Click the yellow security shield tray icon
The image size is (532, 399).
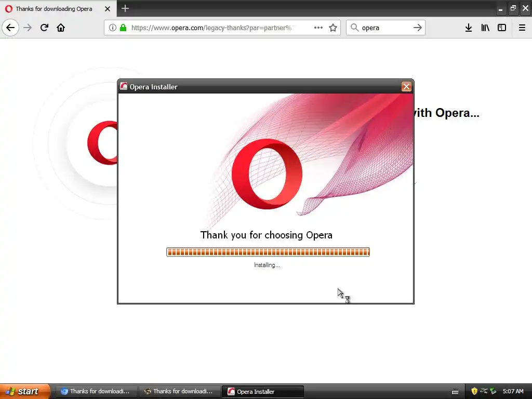click(x=474, y=391)
